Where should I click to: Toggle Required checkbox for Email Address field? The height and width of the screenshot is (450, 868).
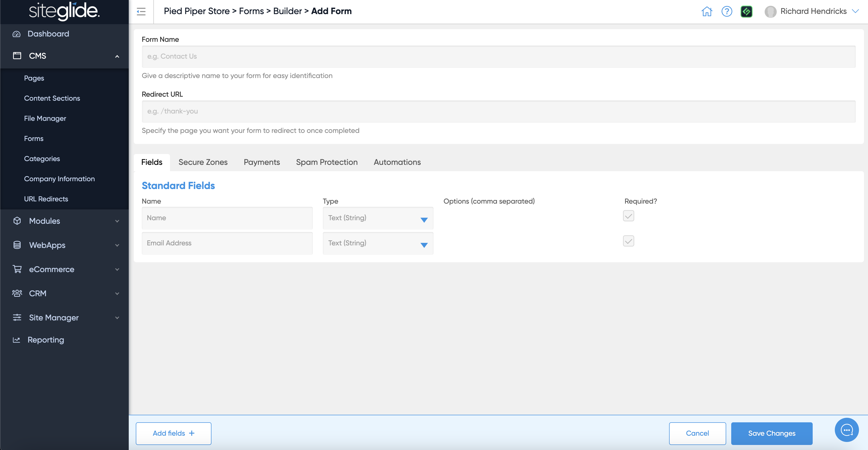(628, 241)
